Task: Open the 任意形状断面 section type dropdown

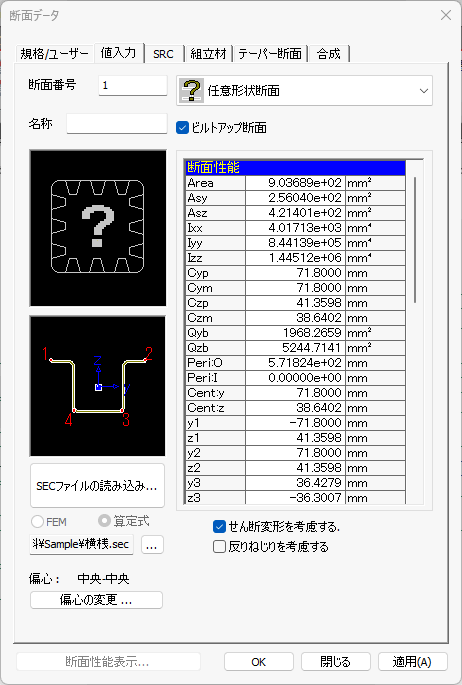Action: point(304,90)
